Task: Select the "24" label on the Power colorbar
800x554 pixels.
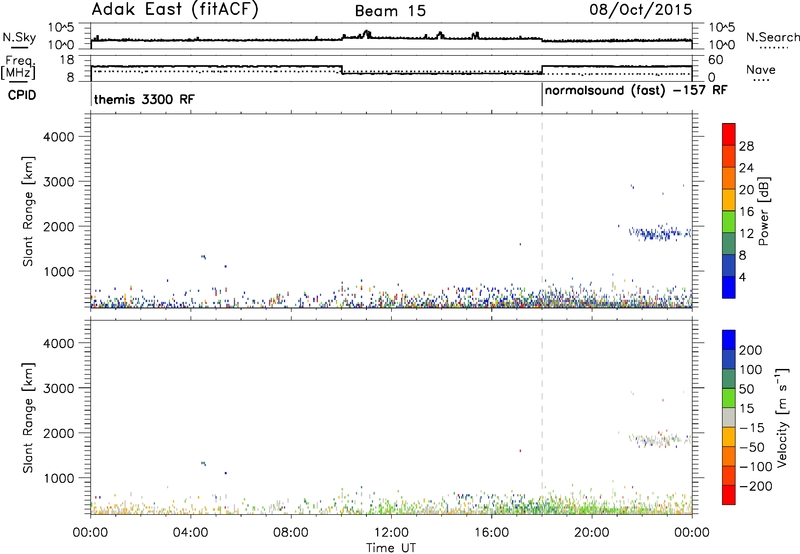Action: (746, 168)
